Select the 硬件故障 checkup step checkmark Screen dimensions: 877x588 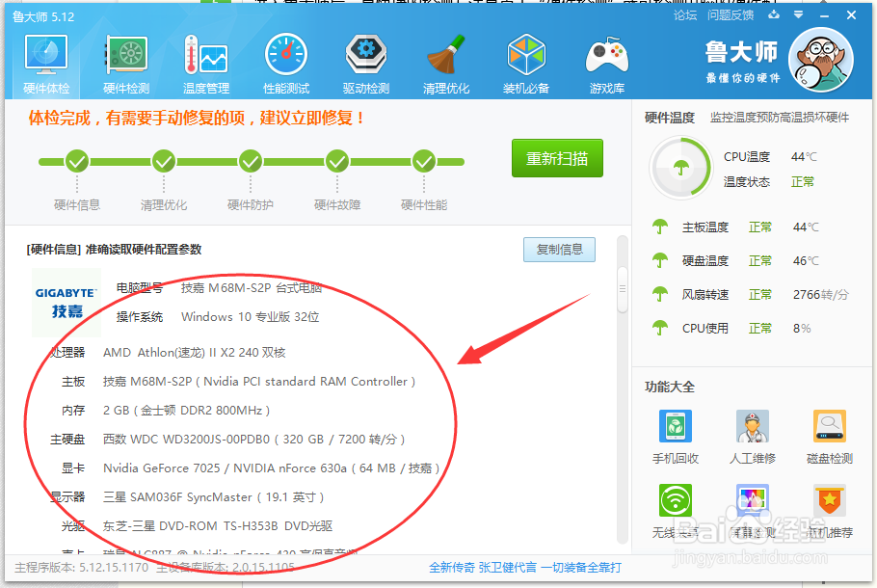pos(337,162)
